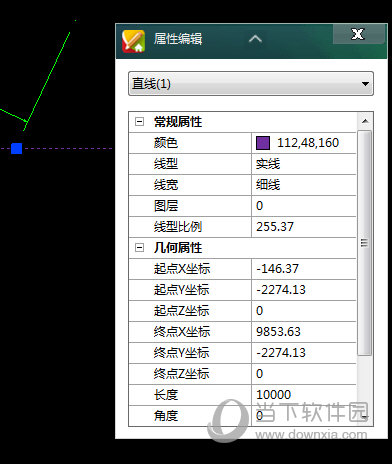The width and height of the screenshot is (392, 464).
Task: Select the 终点Z坐标 label
Action: [x=181, y=374]
